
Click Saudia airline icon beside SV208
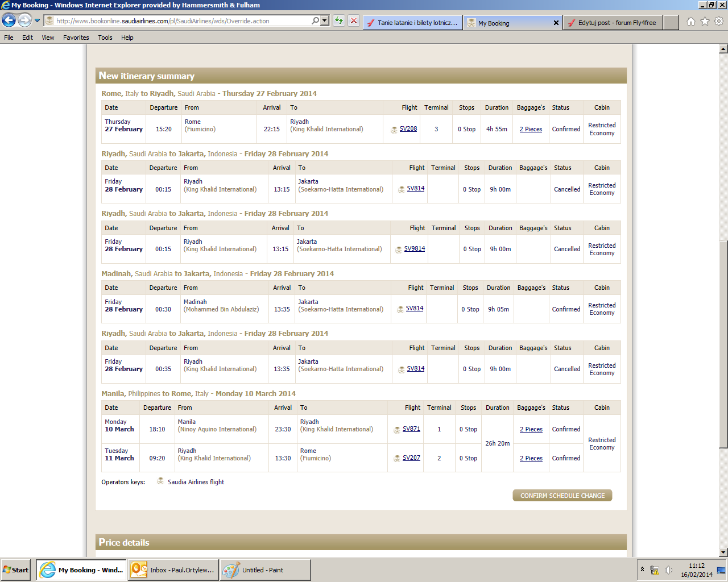[x=394, y=130]
